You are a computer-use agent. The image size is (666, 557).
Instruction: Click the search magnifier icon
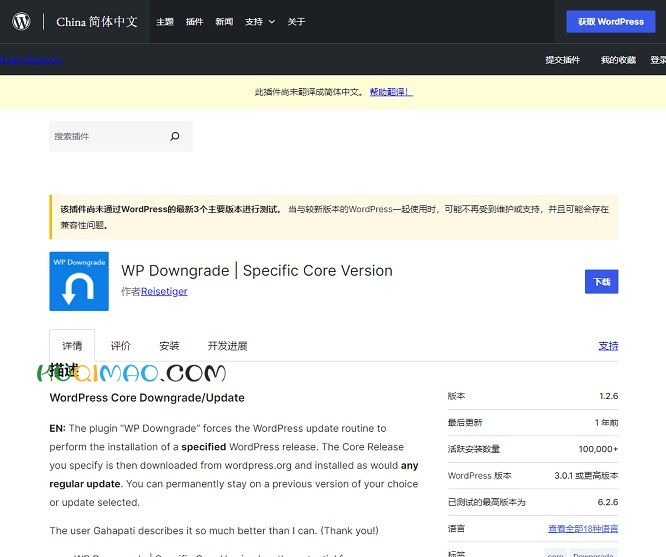[x=175, y=136]
